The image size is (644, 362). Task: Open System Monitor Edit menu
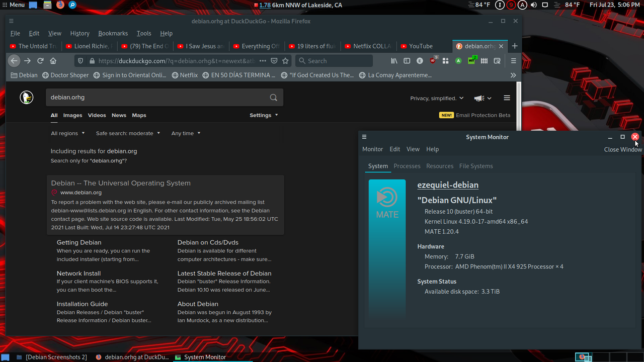[395, 149]
